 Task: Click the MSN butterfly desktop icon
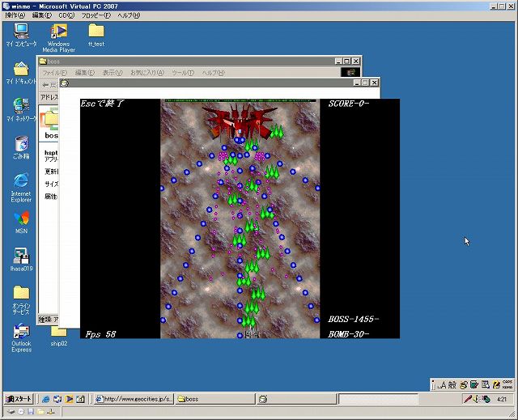tap(22, 223)
